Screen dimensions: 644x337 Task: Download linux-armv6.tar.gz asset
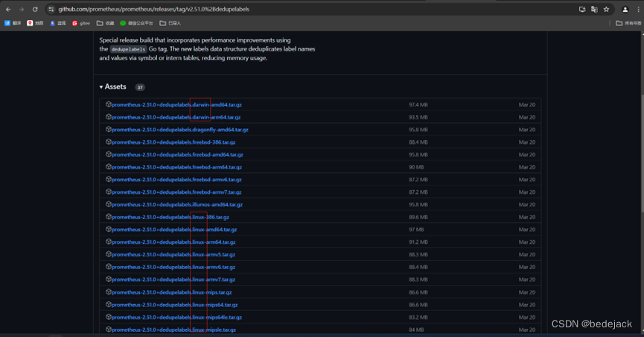coord(173,267)
